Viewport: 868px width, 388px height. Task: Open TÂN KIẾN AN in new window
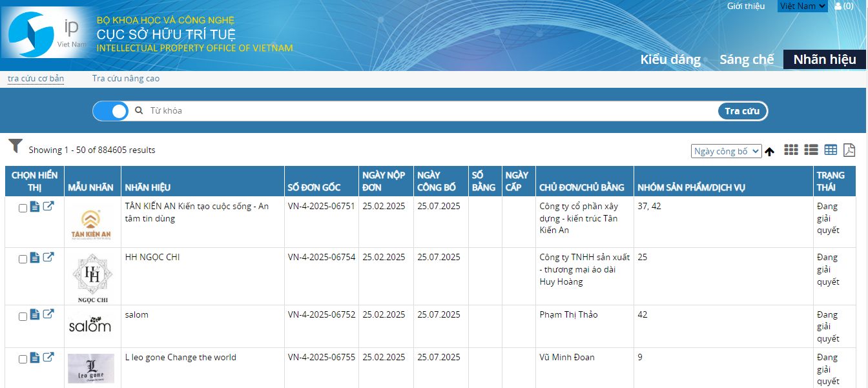point(48,207)
